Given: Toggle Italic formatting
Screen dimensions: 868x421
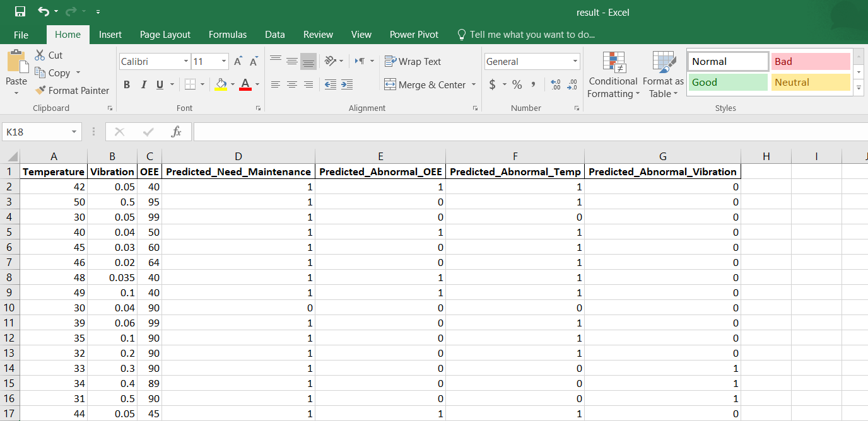Looking at the screenshot, I should click(x=143, y=84).
